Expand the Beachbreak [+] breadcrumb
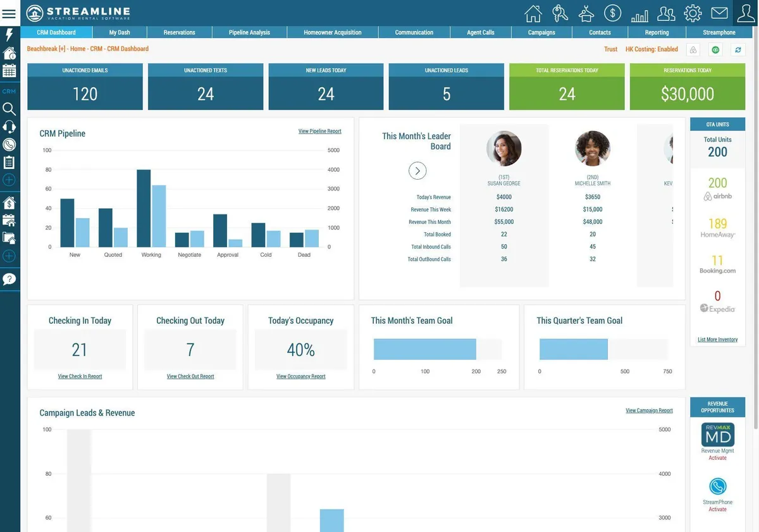Image resolution: width=759 pixels, height=532 pixels. point(46,49)
